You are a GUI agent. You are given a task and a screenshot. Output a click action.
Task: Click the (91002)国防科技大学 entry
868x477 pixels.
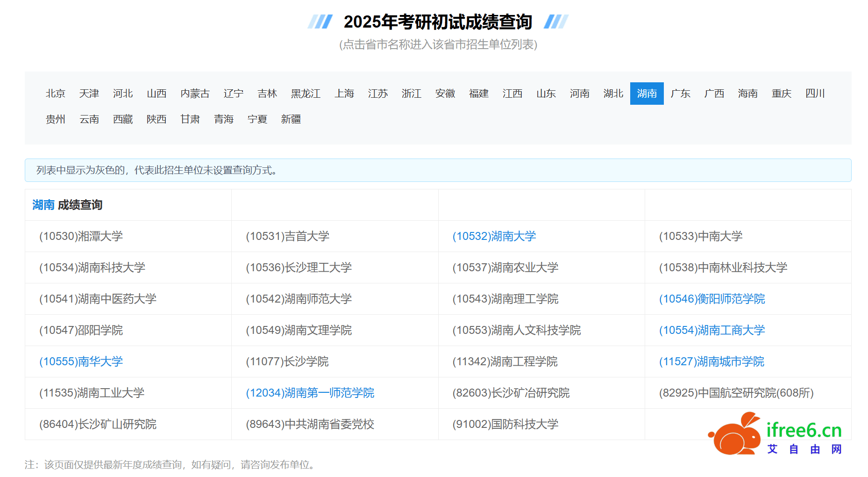[x=505, y=424]
